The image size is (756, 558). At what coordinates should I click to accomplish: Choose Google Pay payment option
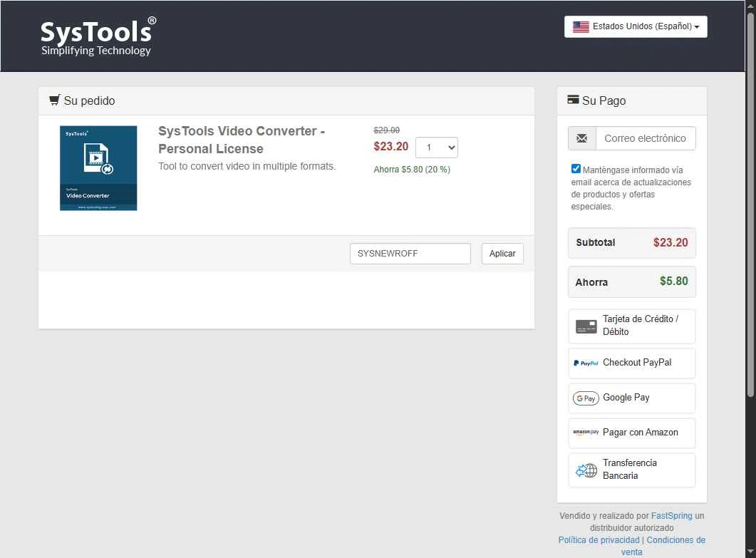click(x=631, y=398)
